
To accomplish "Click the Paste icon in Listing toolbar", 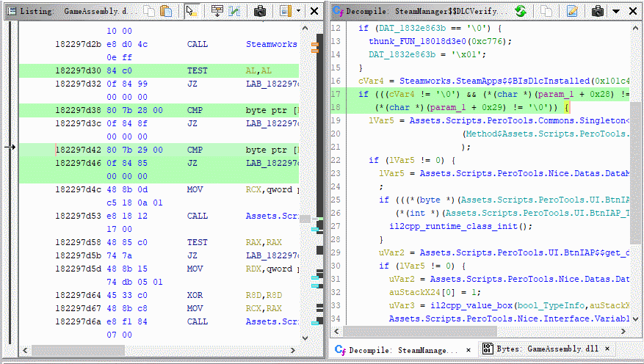I will pos(166,11).
